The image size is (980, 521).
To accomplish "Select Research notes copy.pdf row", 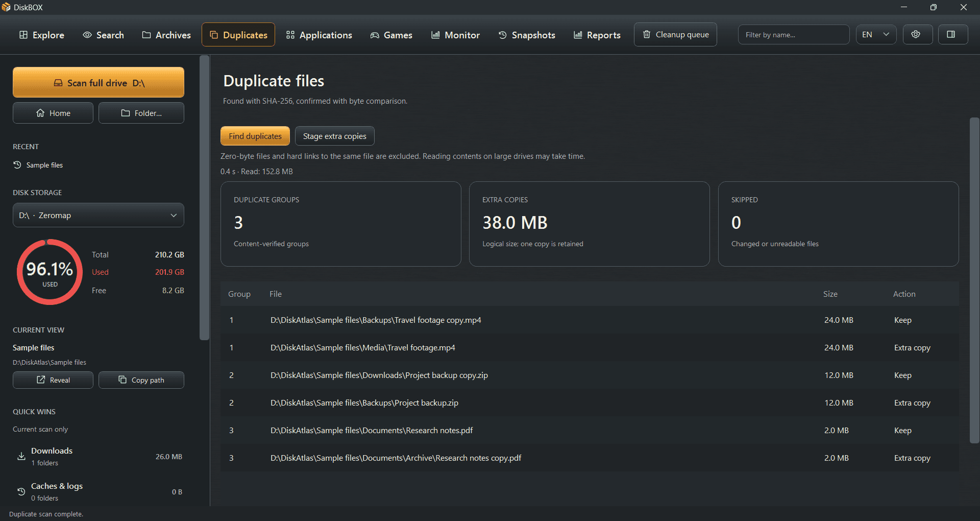I will click(x=590, y=458).
